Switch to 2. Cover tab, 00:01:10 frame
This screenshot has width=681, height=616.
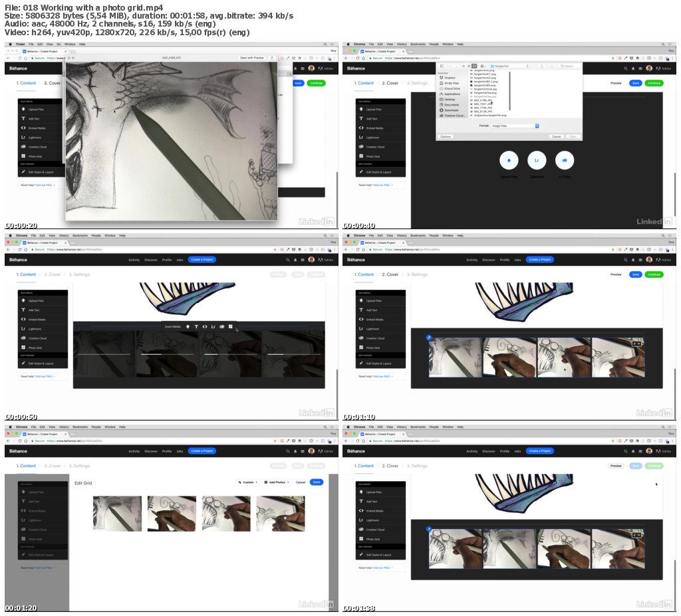[x=390, y=274]
